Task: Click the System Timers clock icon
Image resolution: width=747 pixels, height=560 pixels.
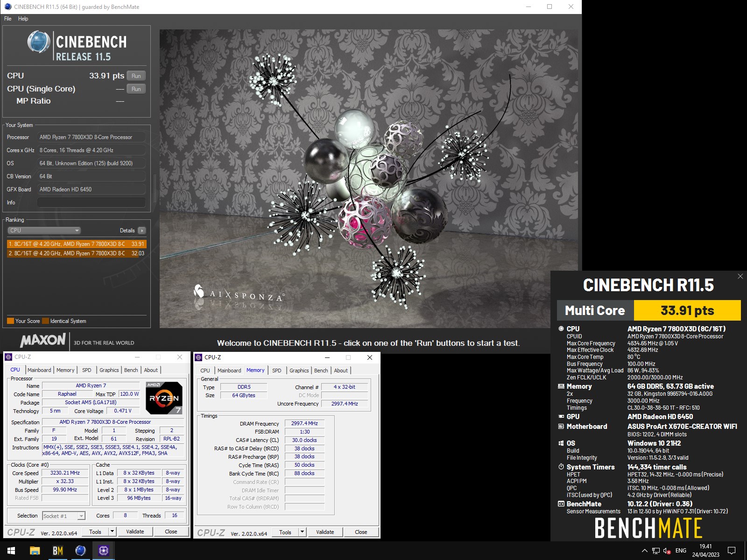Action: tap(561, 467)
